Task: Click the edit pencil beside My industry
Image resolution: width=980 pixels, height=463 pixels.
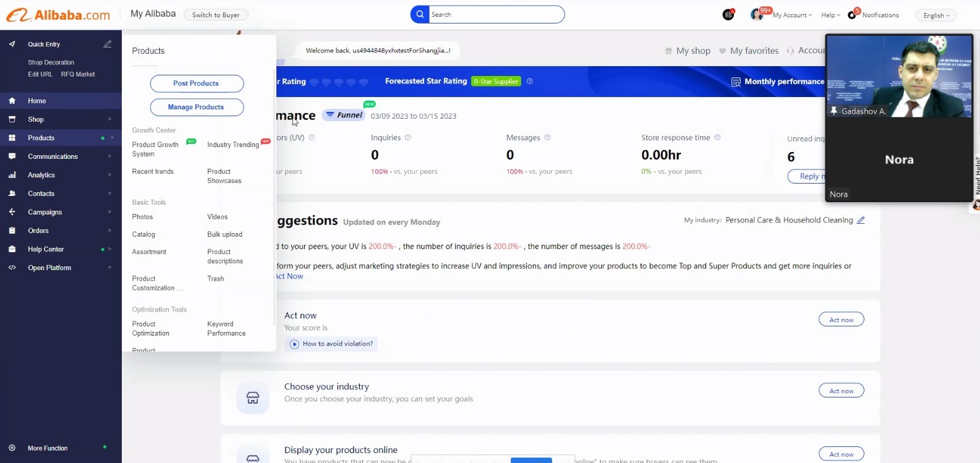Action: (x=861, y=220)
